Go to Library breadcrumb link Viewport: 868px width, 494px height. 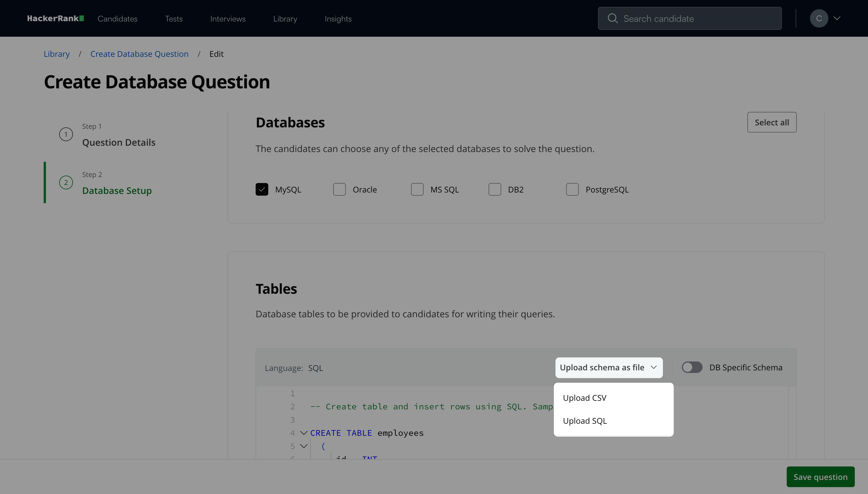56,54
